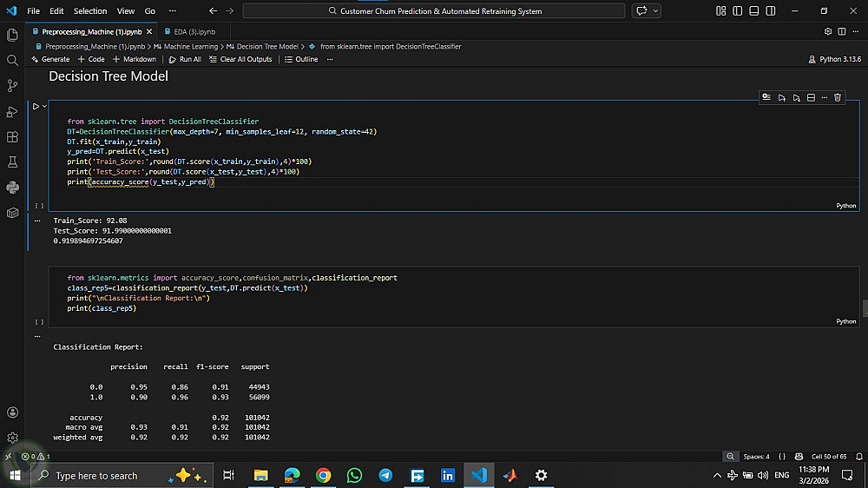Open the Python extension sidebar icon
The height and width of the screenshot is (488, 868).
[12, 187]
